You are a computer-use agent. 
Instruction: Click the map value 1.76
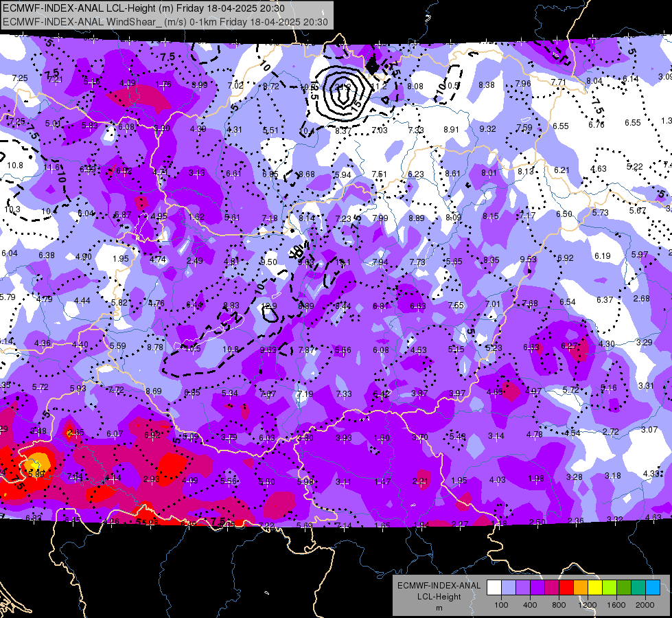(163, 84)
